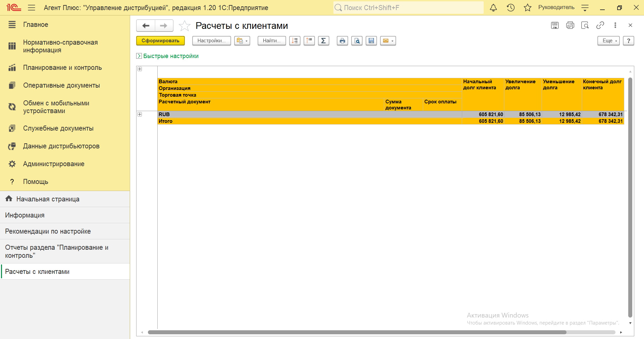The image size is (644, 339).
Task: Open favorites star in the top bar
Action: click(528, 8)
